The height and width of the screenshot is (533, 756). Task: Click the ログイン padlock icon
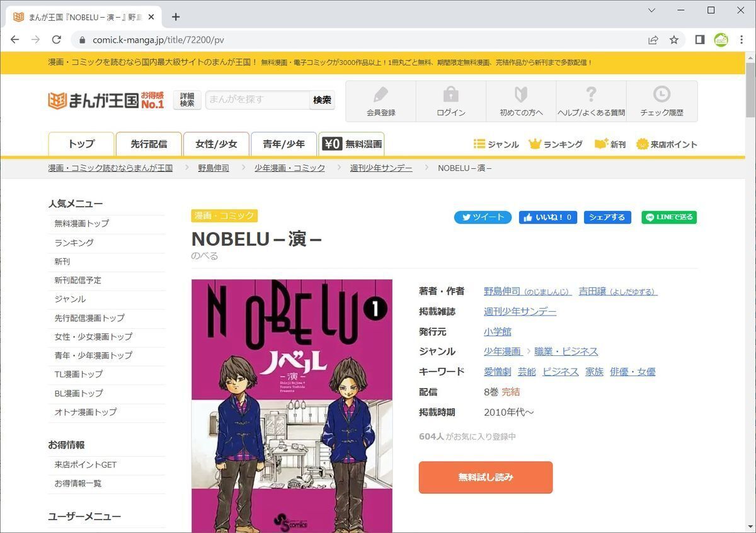tap(450, 94)
